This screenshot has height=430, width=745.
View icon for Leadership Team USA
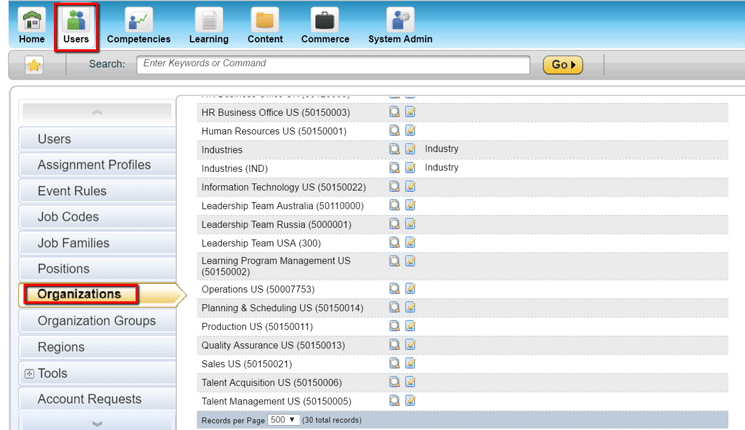[x=395, y=243]
